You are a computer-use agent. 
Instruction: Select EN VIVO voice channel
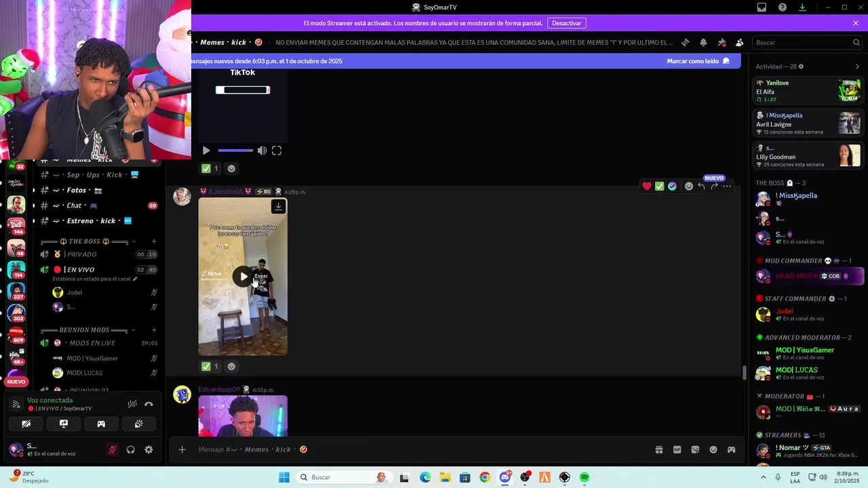click(98, 270)
